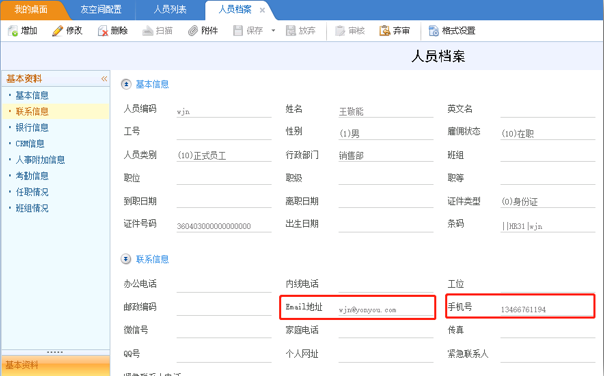Click the 弃审 un-approve icon
Screen dimensions: 604x376
(x=384, y=31)
